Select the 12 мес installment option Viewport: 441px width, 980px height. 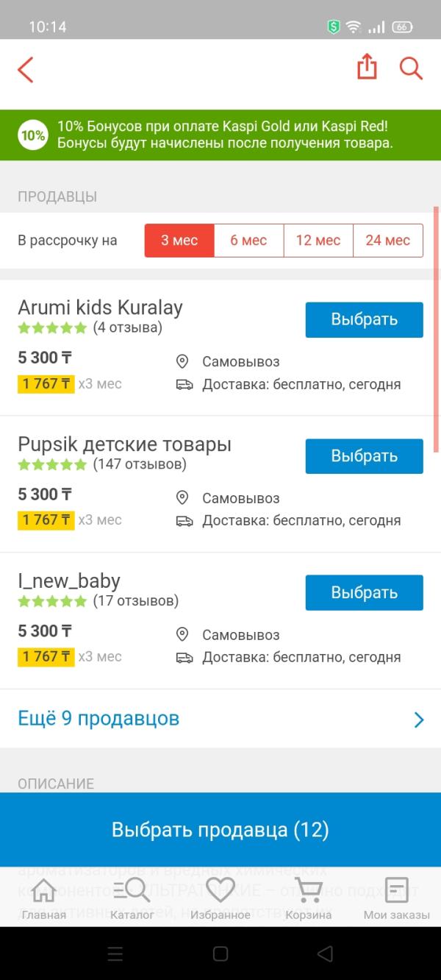point(318,241)
